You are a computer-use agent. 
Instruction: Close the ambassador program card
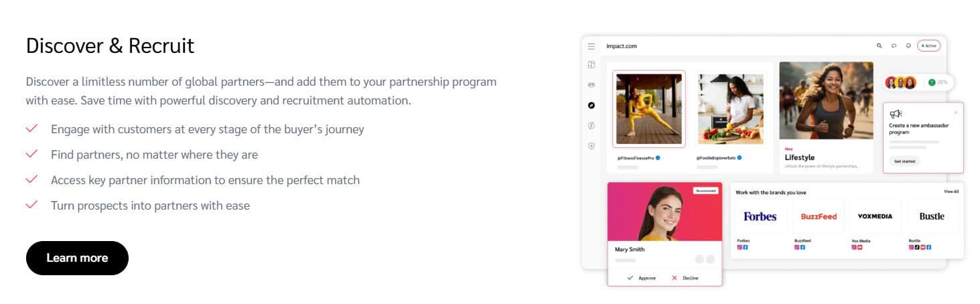click(955, 112)
